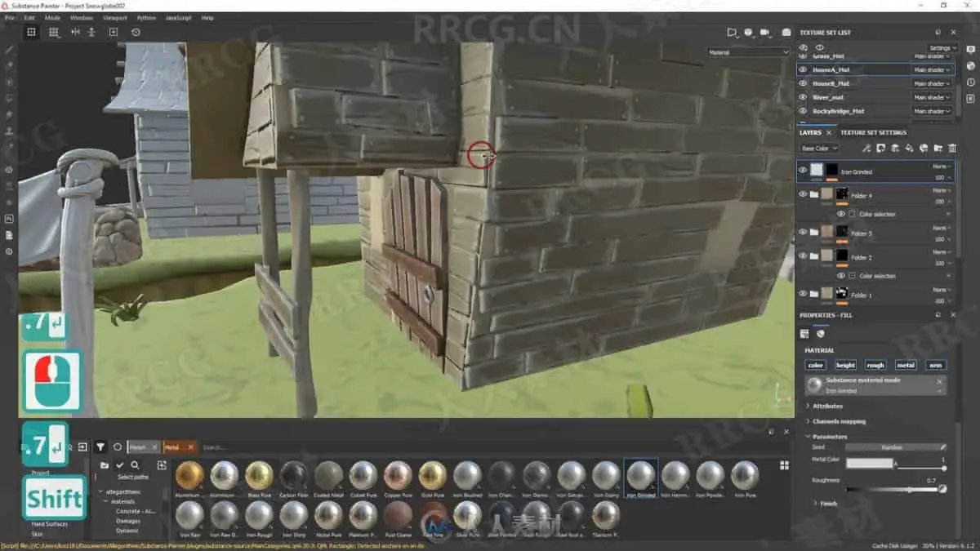Hide the Folder 3 layer
This screenshot has height=551, width=980.
pyautogui.click(x=803, y=232)
